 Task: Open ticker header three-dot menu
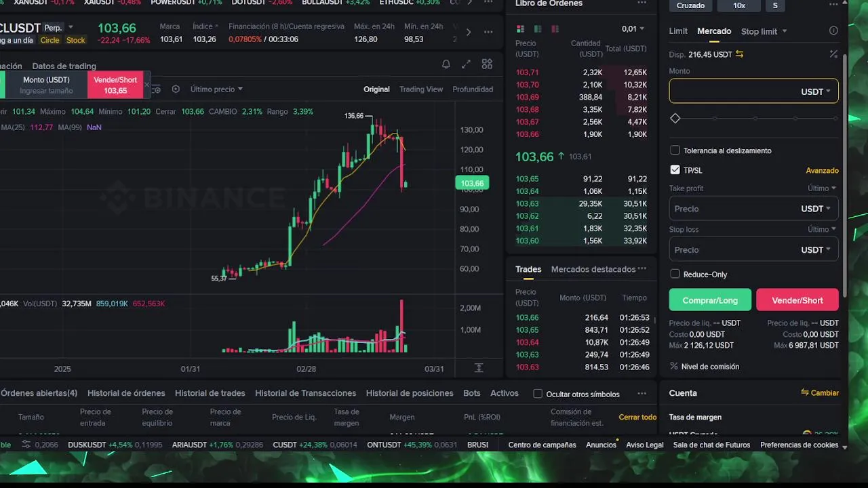488,32
